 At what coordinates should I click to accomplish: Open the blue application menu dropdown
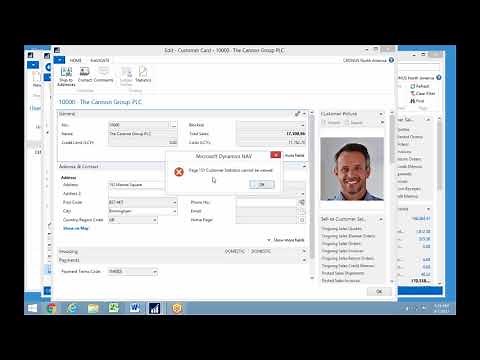point(59,60)
